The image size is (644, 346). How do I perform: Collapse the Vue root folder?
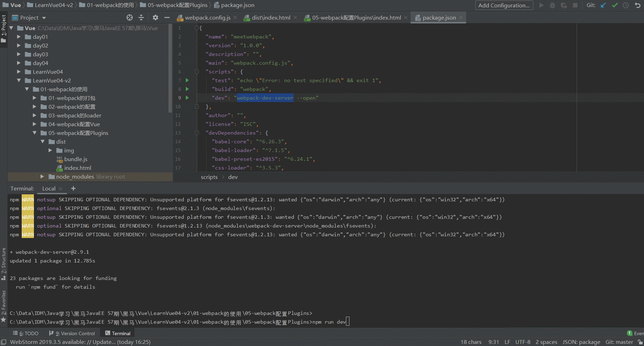[11, 28]
